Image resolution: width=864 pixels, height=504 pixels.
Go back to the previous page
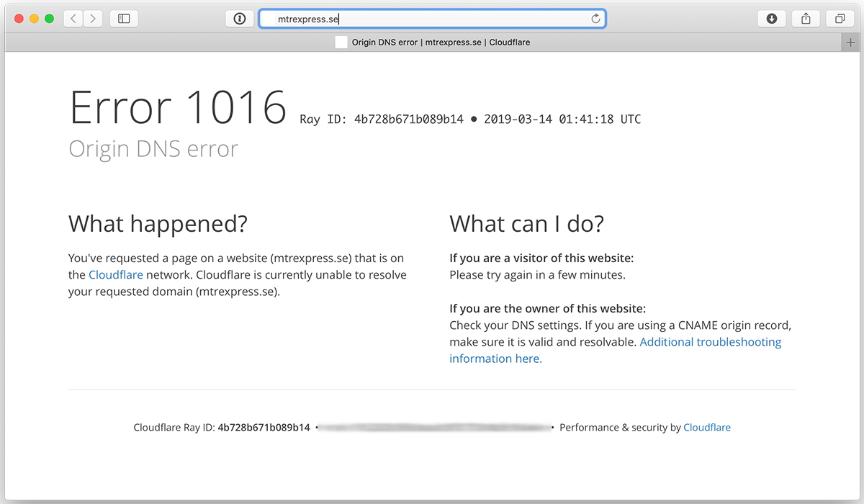point(73,19)
